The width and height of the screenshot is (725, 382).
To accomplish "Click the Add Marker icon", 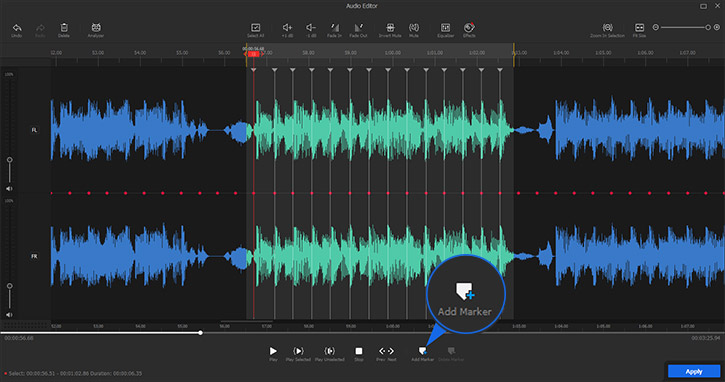I will [x=422, y=351].
